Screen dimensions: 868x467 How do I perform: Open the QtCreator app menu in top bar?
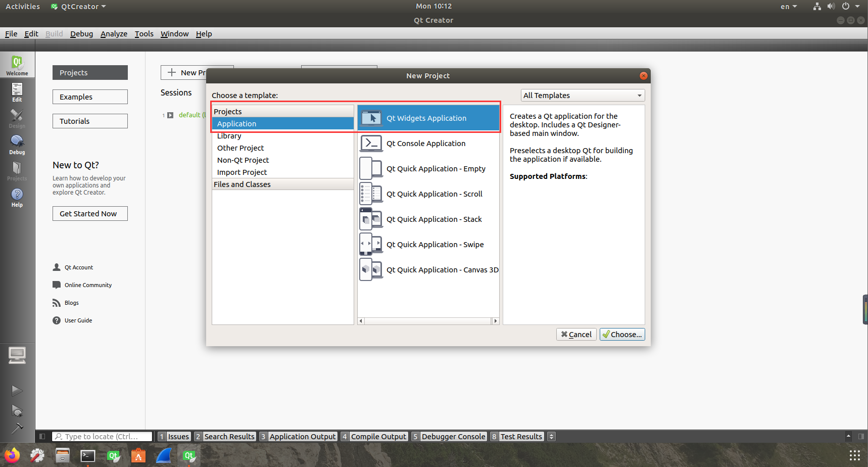point(79,7)
